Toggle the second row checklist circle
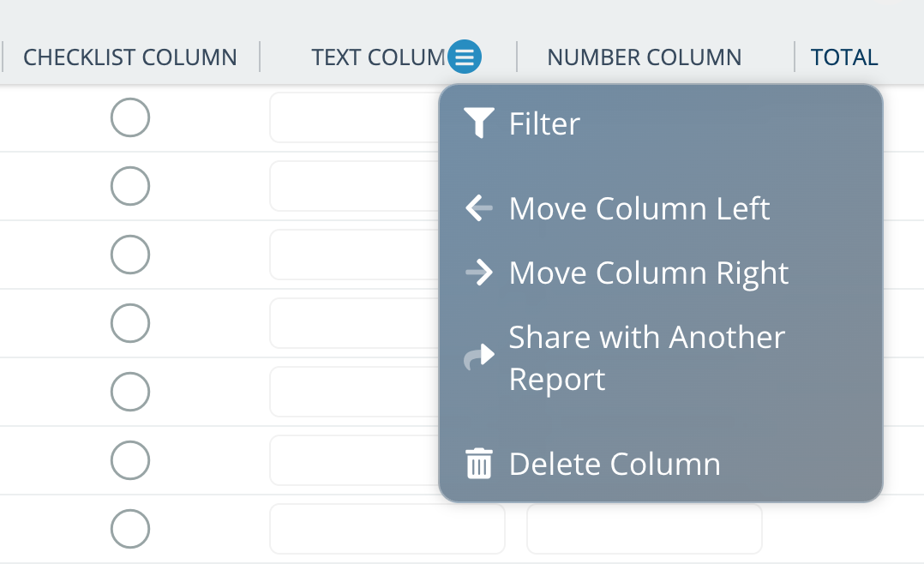 point(130,186)
